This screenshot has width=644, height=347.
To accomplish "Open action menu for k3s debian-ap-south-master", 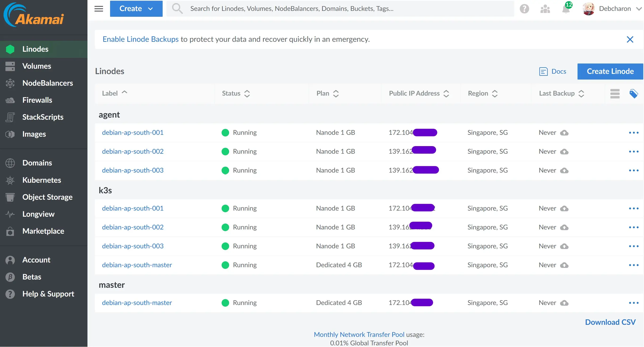I will [633, 265].
